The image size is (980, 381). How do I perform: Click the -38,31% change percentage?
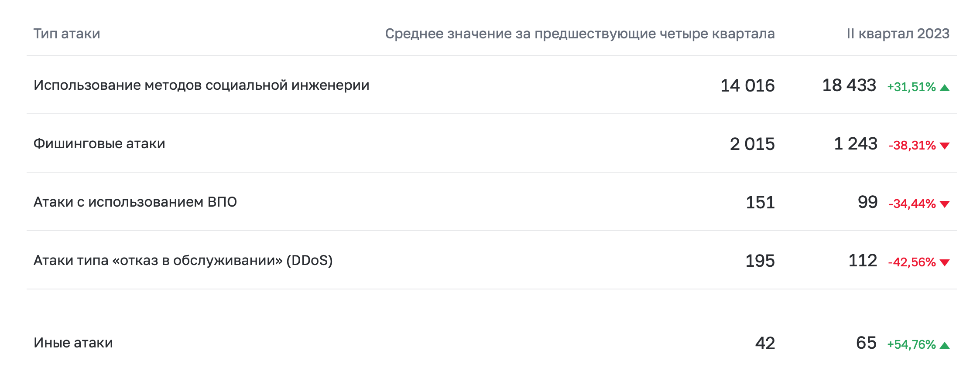[x=912, y=146]
